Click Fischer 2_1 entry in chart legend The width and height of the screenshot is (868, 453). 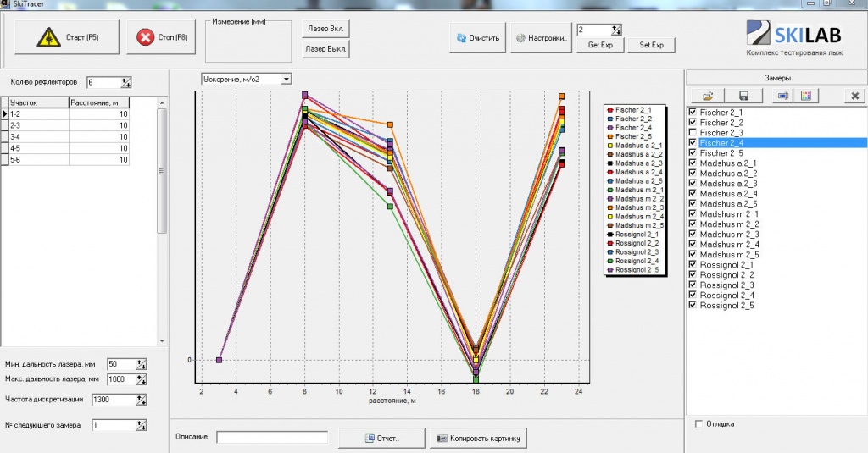tap(629, 110)
